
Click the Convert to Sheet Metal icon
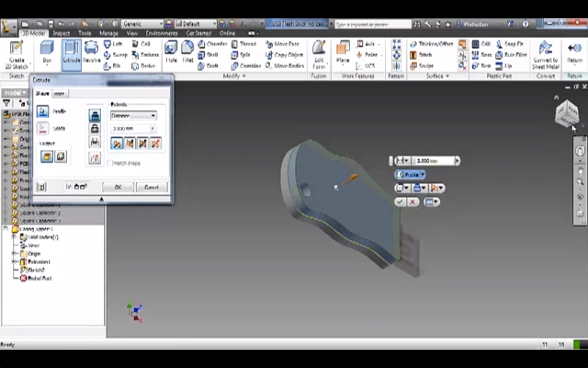(x=546, y=51)
